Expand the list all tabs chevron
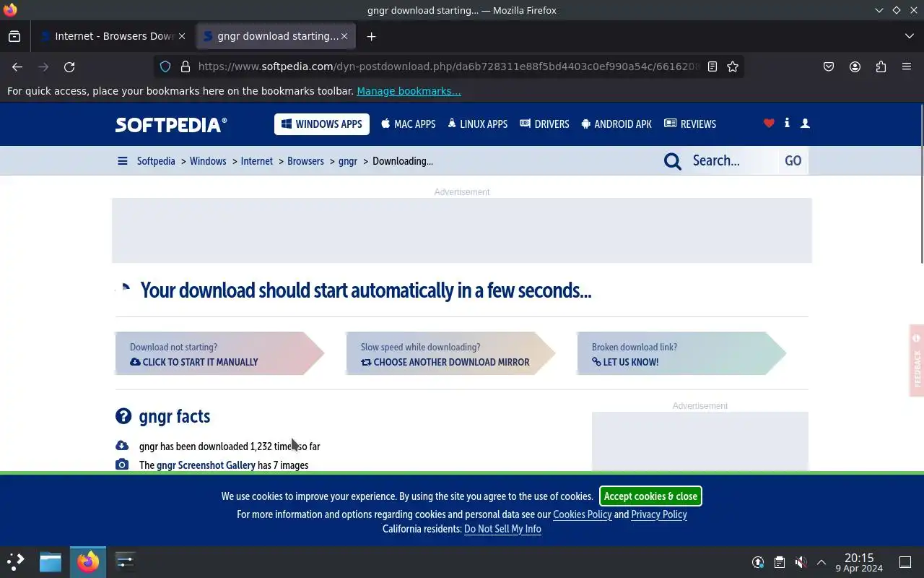Screen dimensions: 924x578 [x=909, y=36]
